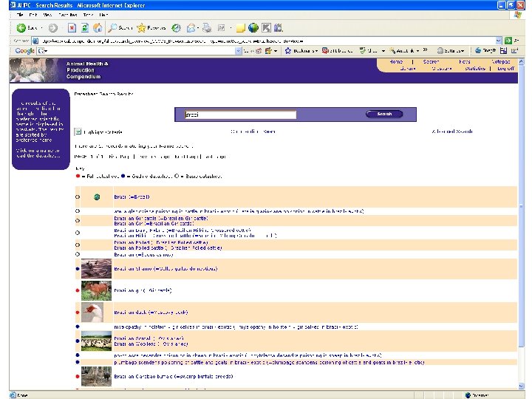Open Favorites with the star icon
Viewport: 532px width, 399px height.
(141, 28)
